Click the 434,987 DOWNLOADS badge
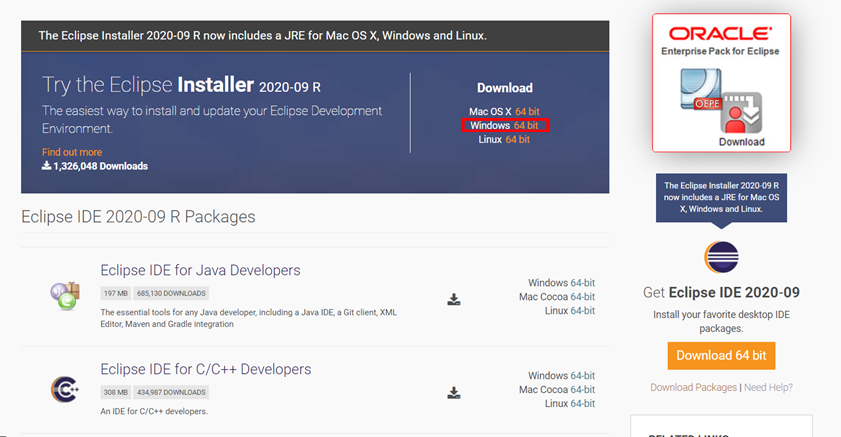Image resolution: width=841 pixels, height=437 pixels. point(171,392)
